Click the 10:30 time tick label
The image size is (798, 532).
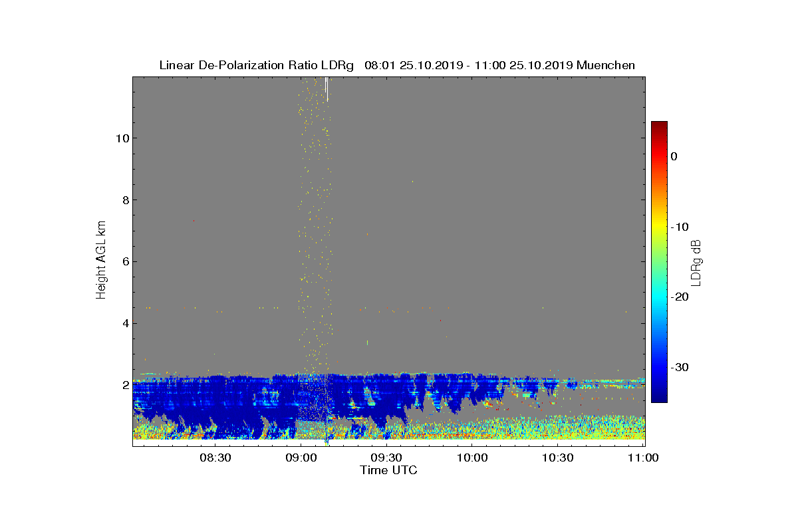tap(558, 458)
